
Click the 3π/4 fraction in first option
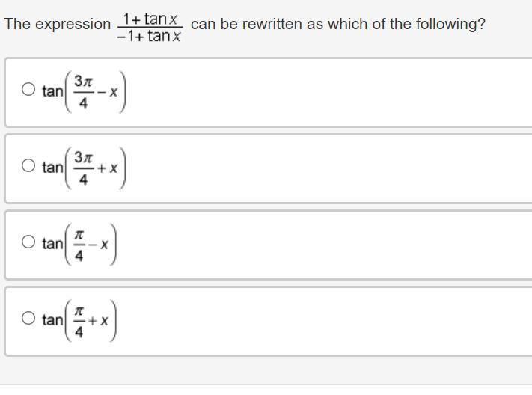coord(83,91)
